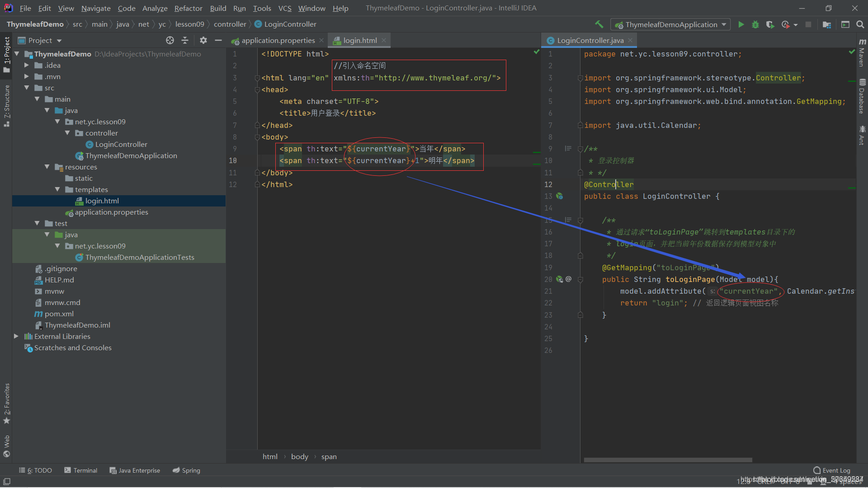
Task: Open the Event Log
Action: [x=832, y=470]
